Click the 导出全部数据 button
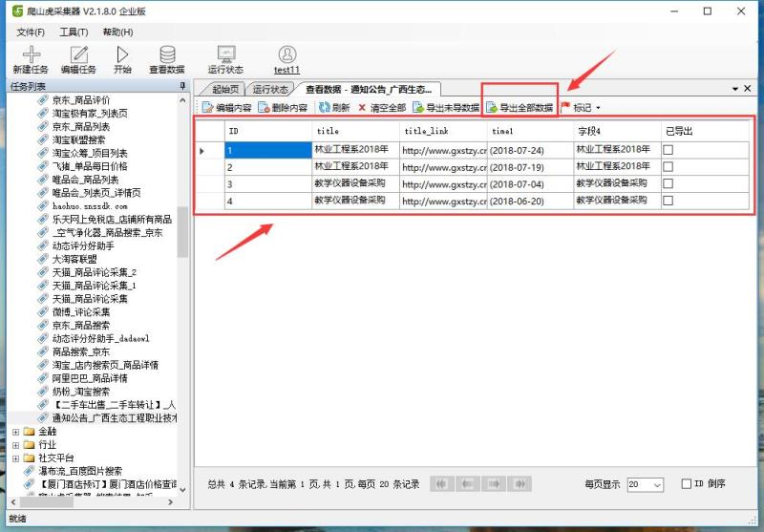Image resolution: width=764 pixels, height=532 pixels. click(x=520, y=108)
